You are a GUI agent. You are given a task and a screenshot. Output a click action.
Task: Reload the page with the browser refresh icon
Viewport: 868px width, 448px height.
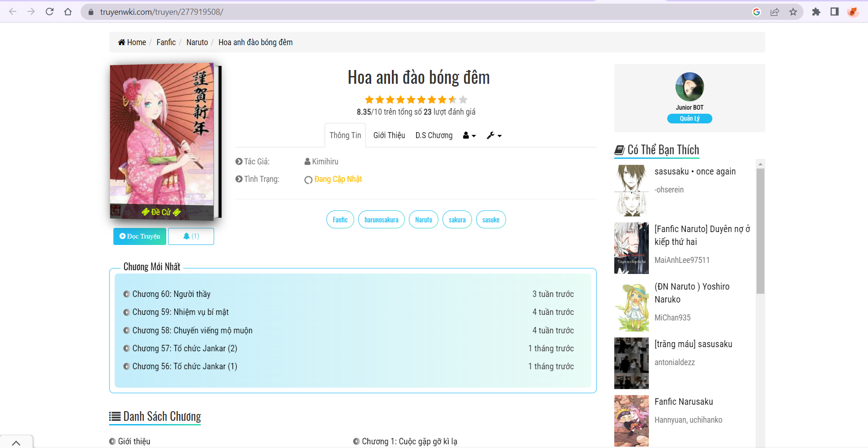(50, 12)
